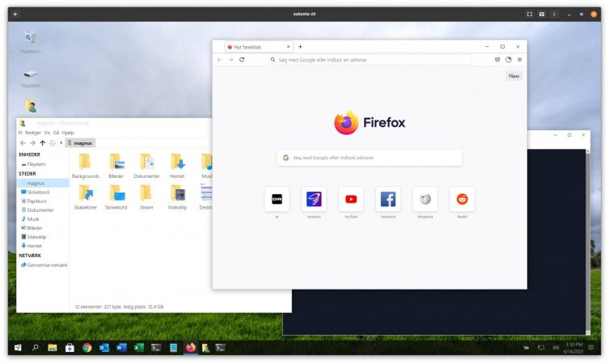Go back in Firefox navigation toolbar
Viewport: 609px width, 364px height.
click(x=220, y=60)
